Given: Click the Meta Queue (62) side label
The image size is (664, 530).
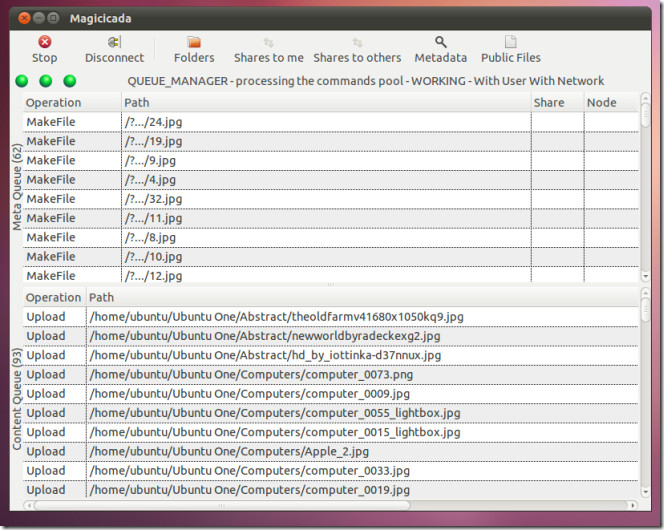Looking at the screenshot, I should (x=17, y=187).
